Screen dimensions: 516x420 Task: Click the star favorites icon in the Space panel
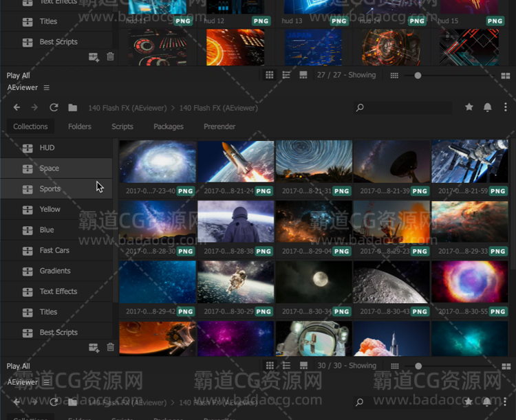coord(469,107)
